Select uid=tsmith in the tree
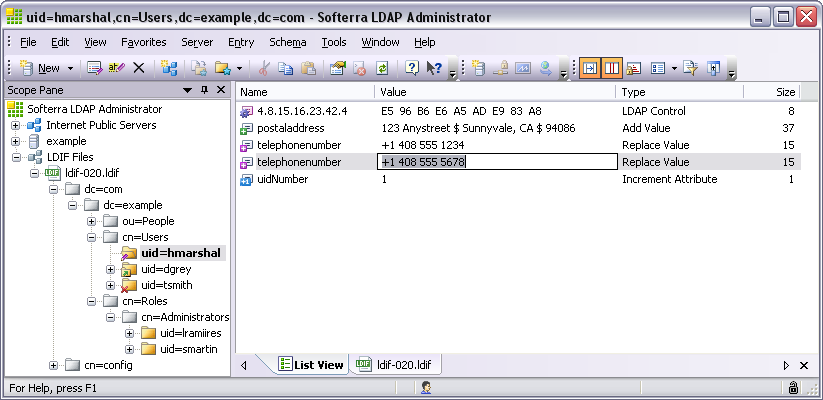 point(166,285)
